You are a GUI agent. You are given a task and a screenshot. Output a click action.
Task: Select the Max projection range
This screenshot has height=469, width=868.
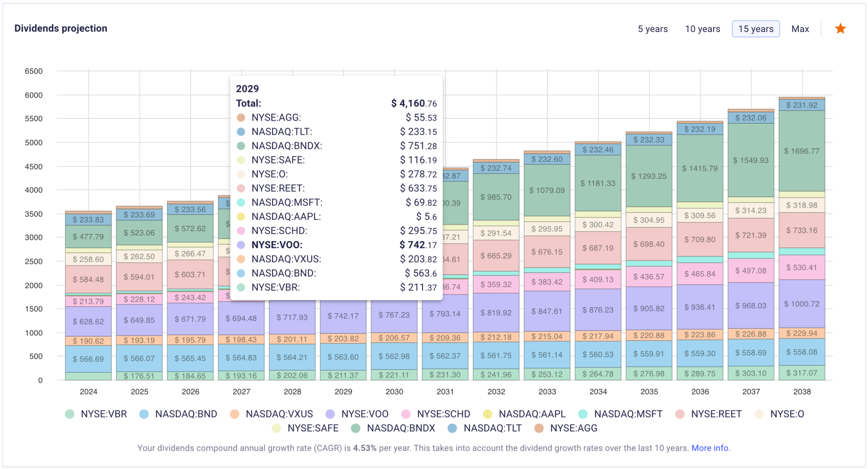(800, 29)
